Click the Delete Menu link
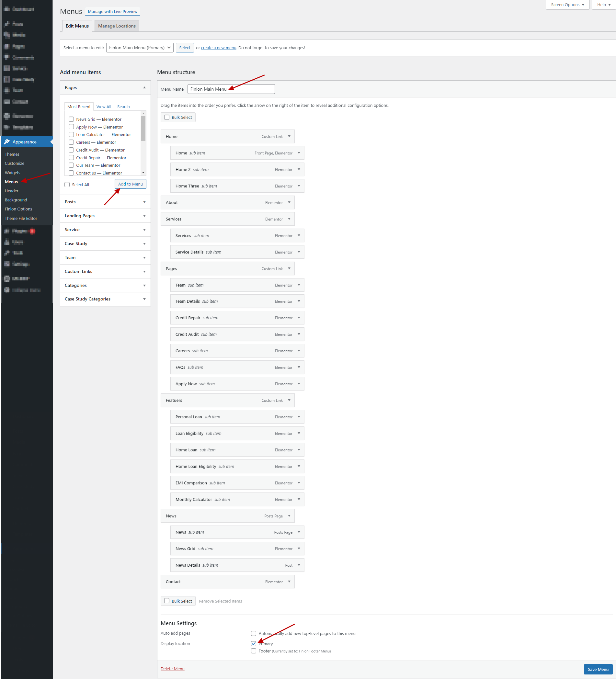This screenshot has width=616, height=679. tap(172, 669)
